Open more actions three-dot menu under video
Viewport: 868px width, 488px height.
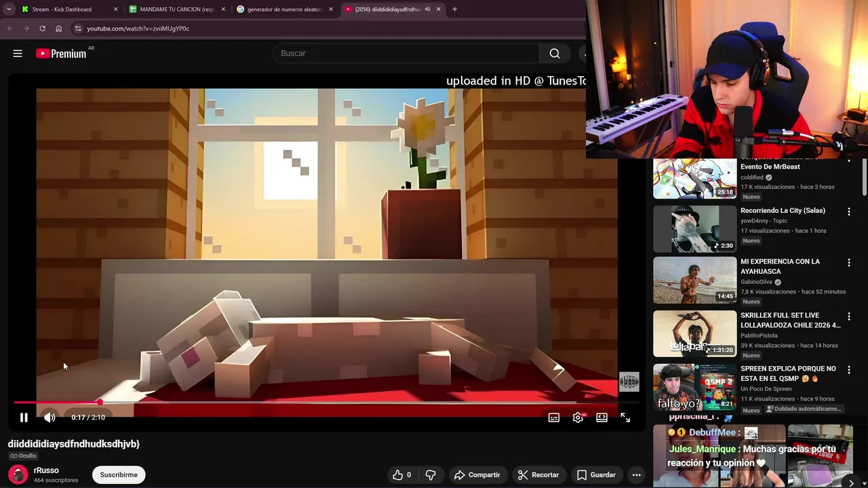click(636, 475)
